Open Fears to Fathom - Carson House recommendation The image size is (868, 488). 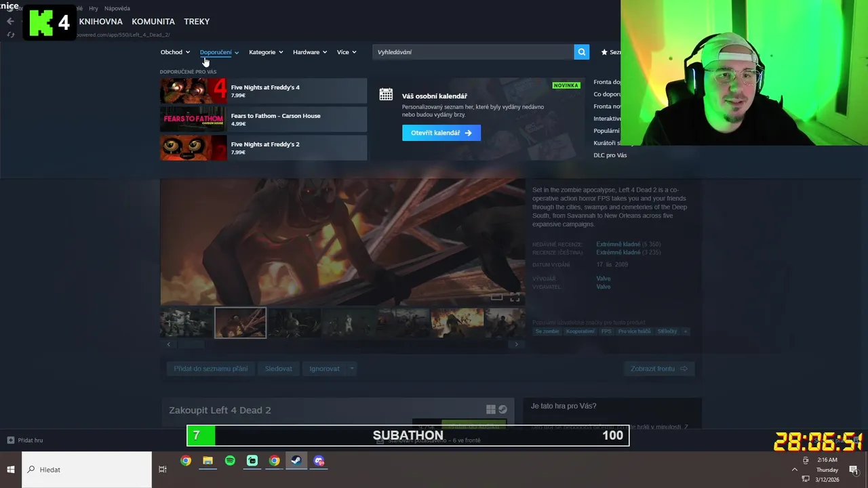[x=264, y=119]
